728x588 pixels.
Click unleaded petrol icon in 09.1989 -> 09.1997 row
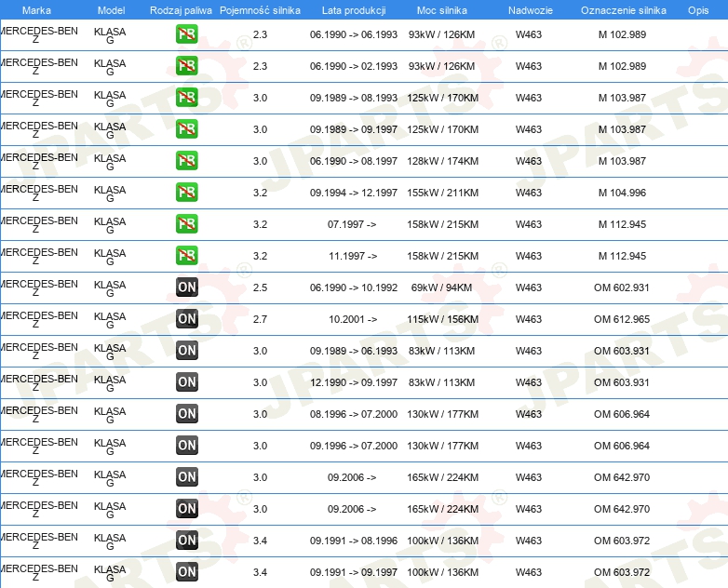click(186, 129)
